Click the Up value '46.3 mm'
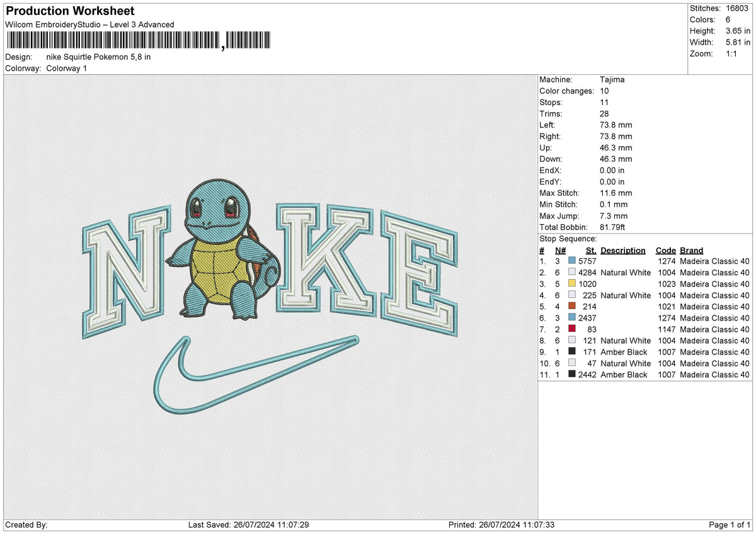The image size is (756, 534). 616,148
